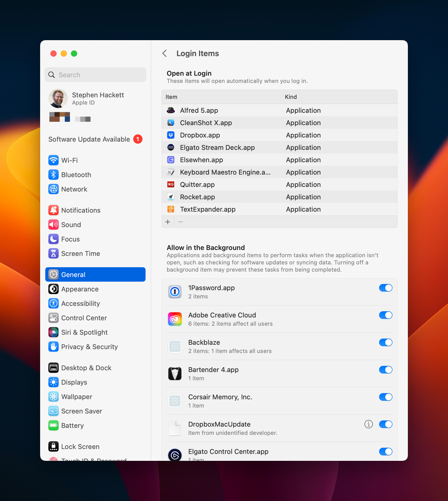Click the Control Center icon
This screenshot has width=448, height=501.
coord(53,318)
